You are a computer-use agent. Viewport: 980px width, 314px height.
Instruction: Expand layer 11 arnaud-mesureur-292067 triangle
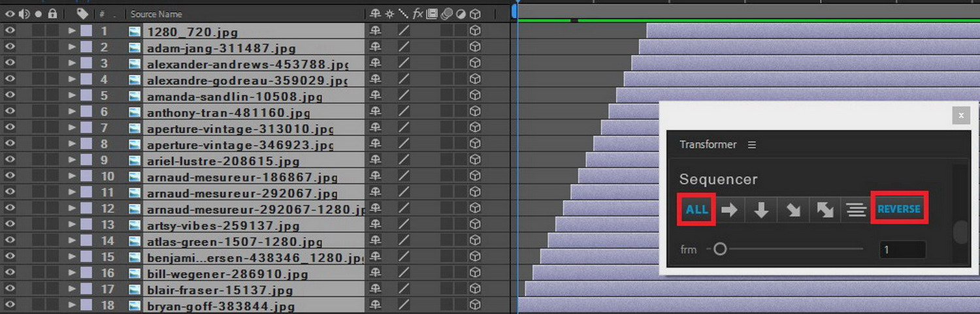pyautogui.click(x=72, y=193)
